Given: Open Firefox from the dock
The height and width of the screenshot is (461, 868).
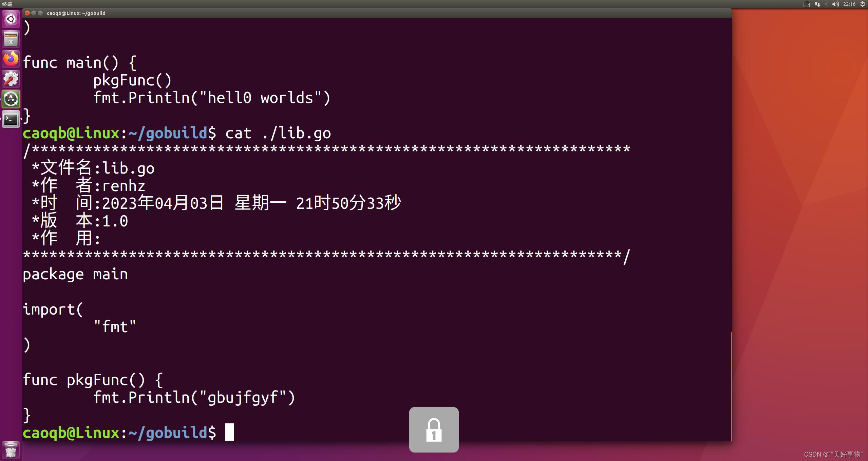Looking at the screenshot, I should pyautogui.click(x=11, y=59).
